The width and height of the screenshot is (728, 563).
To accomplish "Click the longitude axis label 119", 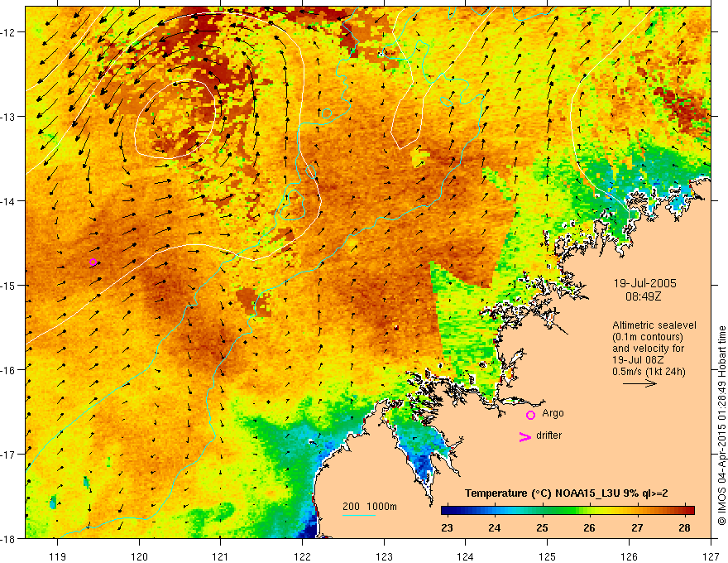I will coord(57,556).
